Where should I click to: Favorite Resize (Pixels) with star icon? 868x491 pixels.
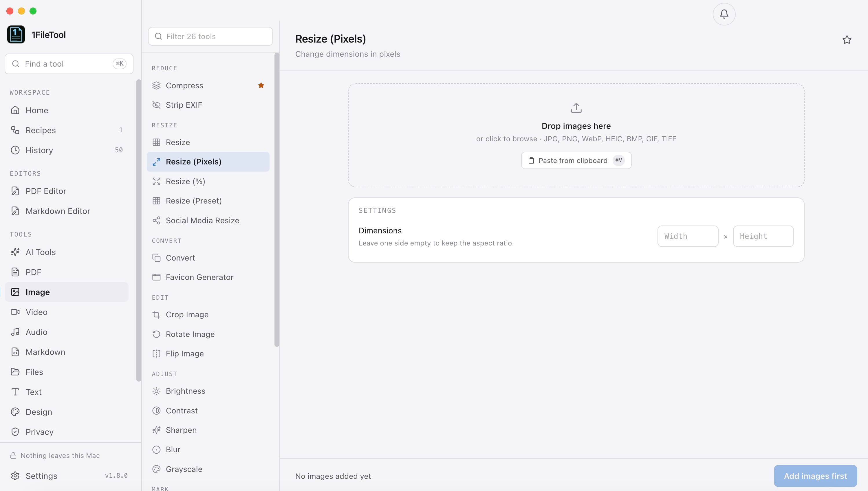pos(847,40)
